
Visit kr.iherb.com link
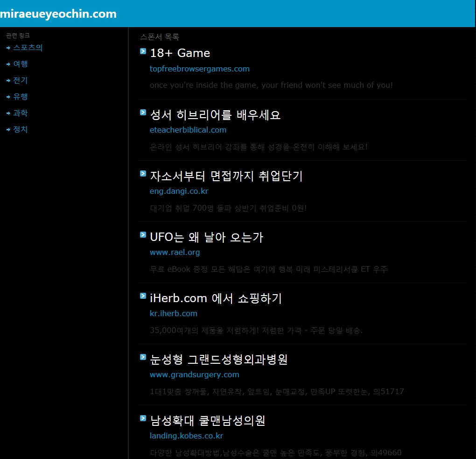click(x=173, y=313)
